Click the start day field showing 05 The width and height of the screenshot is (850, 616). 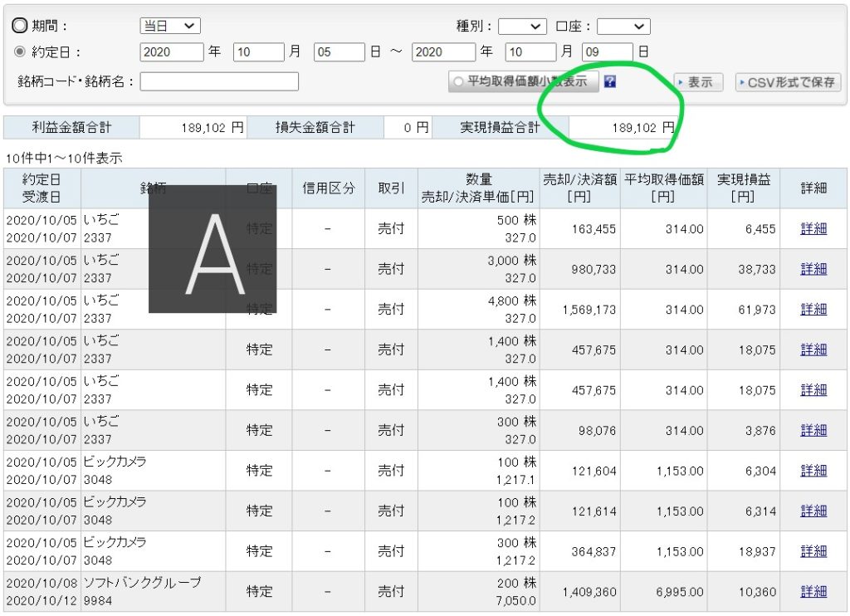339,52
